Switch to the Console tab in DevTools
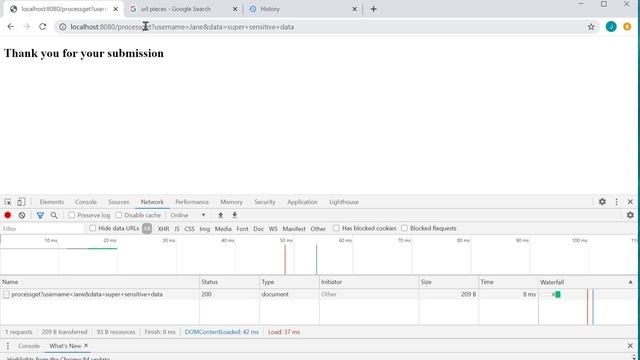 [x=86, y=202]
